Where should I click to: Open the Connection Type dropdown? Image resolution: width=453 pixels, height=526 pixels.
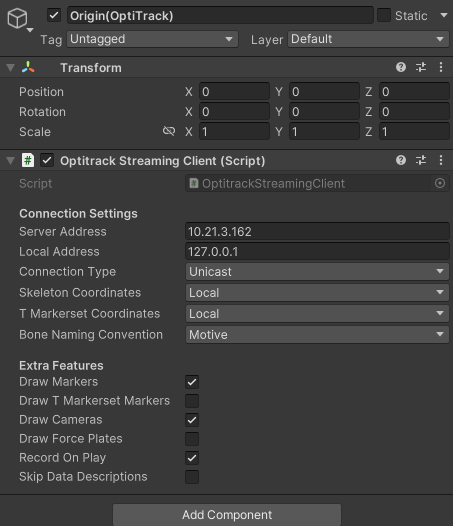[317, 271]
